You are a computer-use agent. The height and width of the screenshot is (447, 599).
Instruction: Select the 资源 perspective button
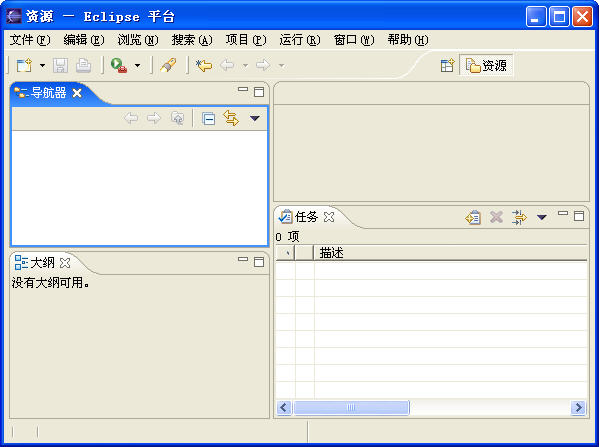[486, 66]
